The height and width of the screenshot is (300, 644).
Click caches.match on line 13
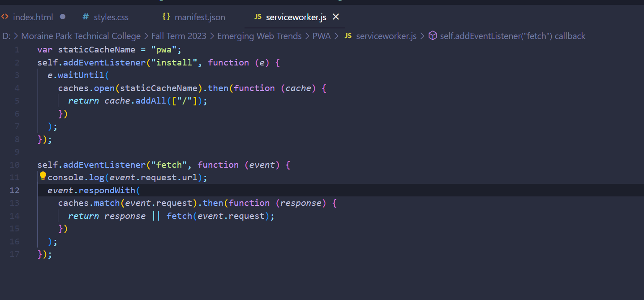click(x=89, y=203)
